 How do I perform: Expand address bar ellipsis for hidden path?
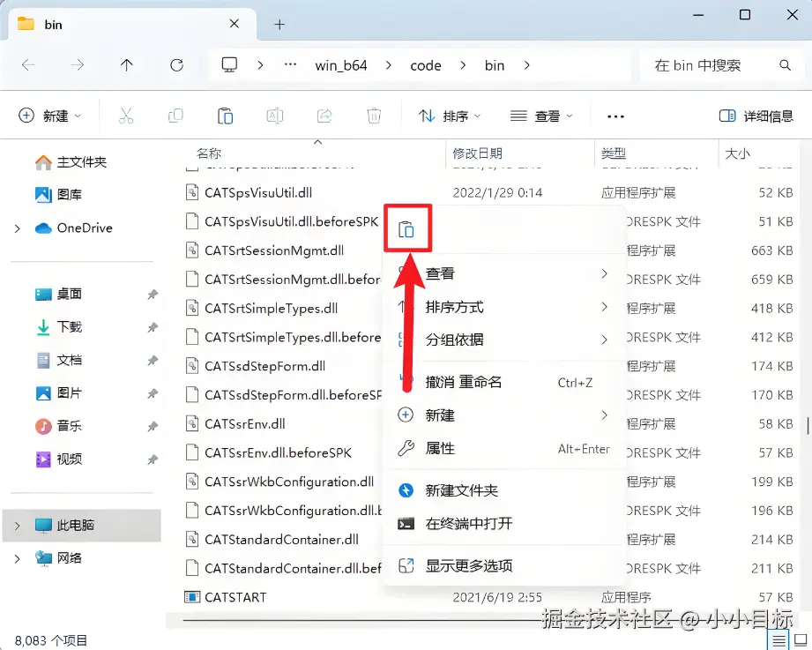point(291,65)
